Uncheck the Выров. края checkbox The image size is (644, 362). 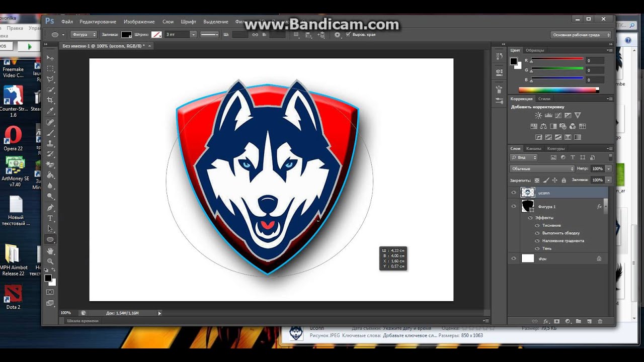tap(348, 34)
